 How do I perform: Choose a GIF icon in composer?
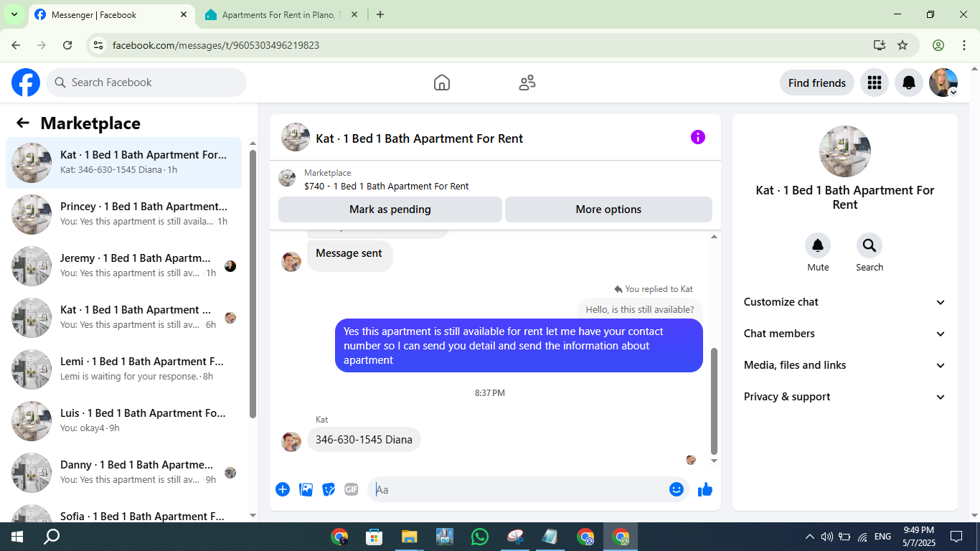pos(351,489)
